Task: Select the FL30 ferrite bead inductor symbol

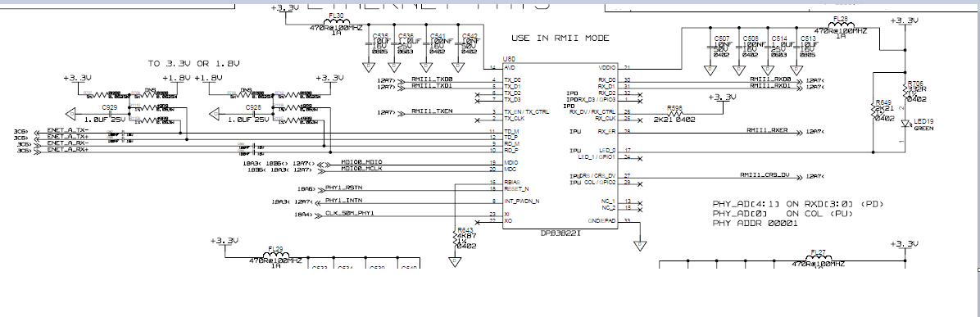Action: pos(336,22)
